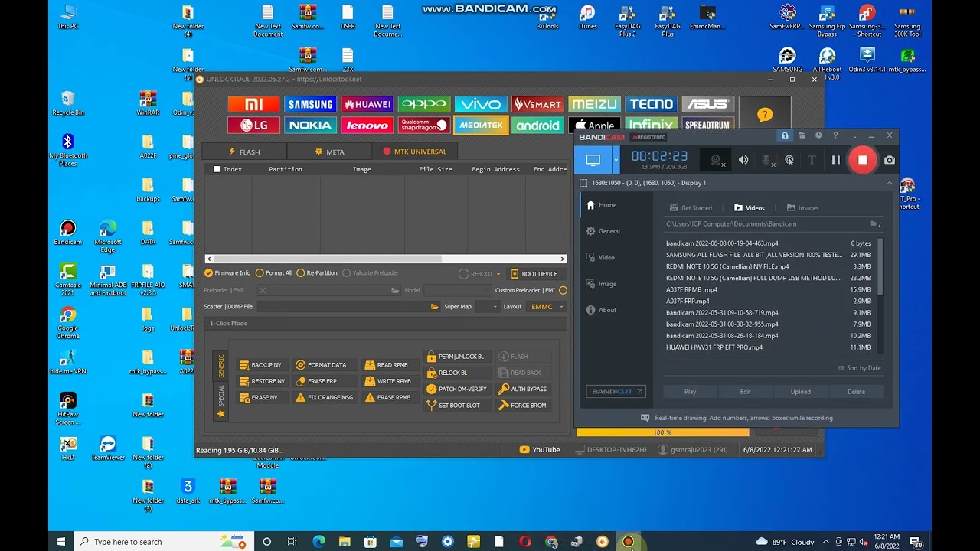The width and height of the screenshot is (980, 551).
Task: Pause the Bandicam recording
Action: 835,160
